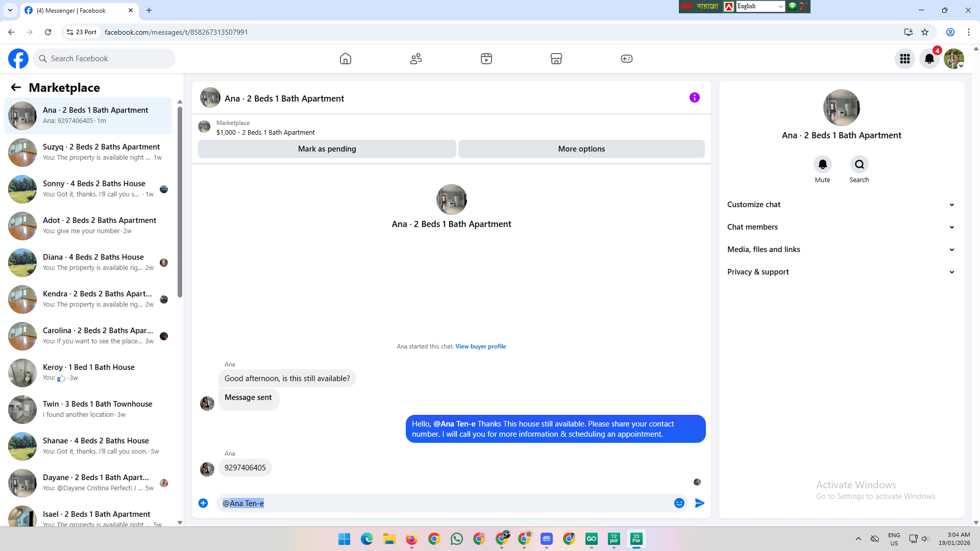The image size is (980, 551).
Task: Open chat with Suzyq 2 Beds 2 Baths
Action: pyautogui.click(x=88, y=152)
